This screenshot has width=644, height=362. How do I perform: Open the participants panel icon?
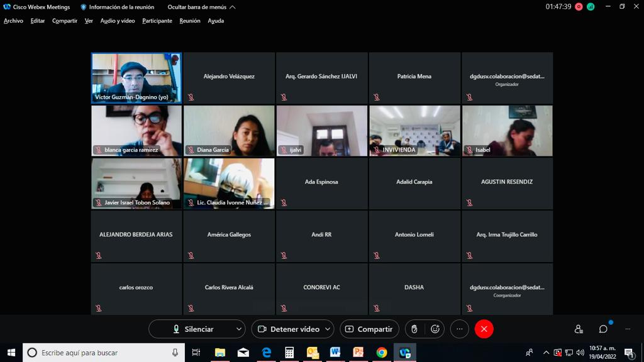coord(579,329)
